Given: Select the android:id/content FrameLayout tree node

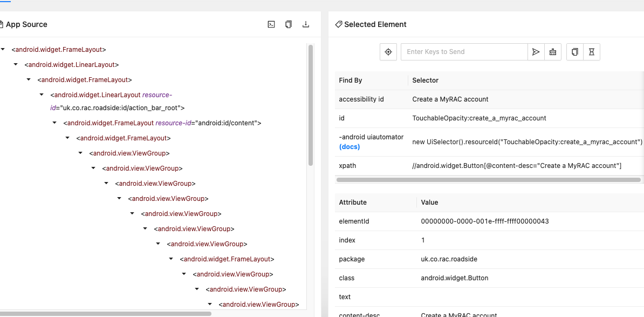Looking at the screenshot, I should point(162,123).
